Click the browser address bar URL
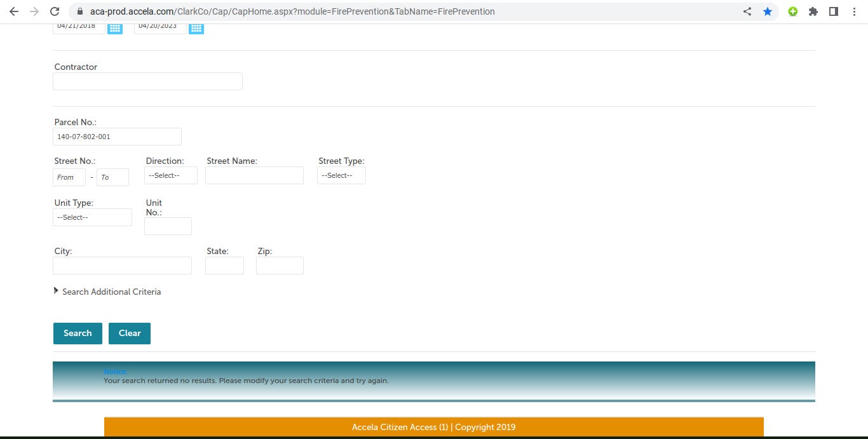The height and width of the screenshot is (439, 868). (x=292, y=11)
